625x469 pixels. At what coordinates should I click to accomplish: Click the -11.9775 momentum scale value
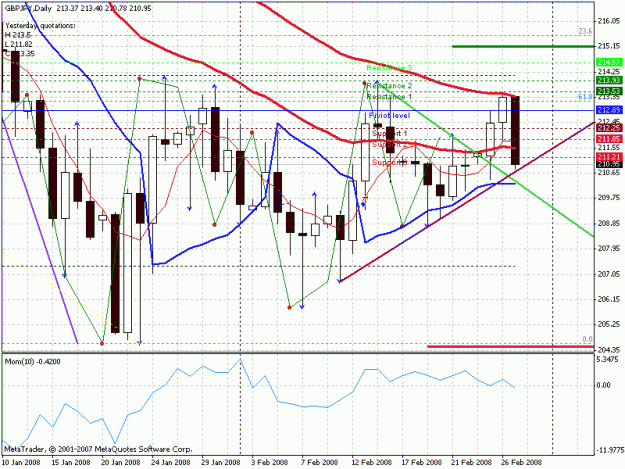[x=610, y=450]
